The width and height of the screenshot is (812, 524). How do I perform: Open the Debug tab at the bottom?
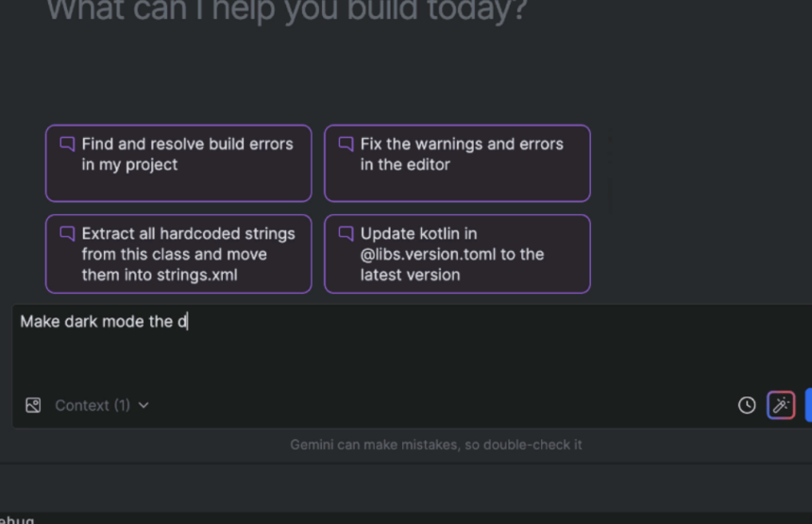click(x=17, y=519)
